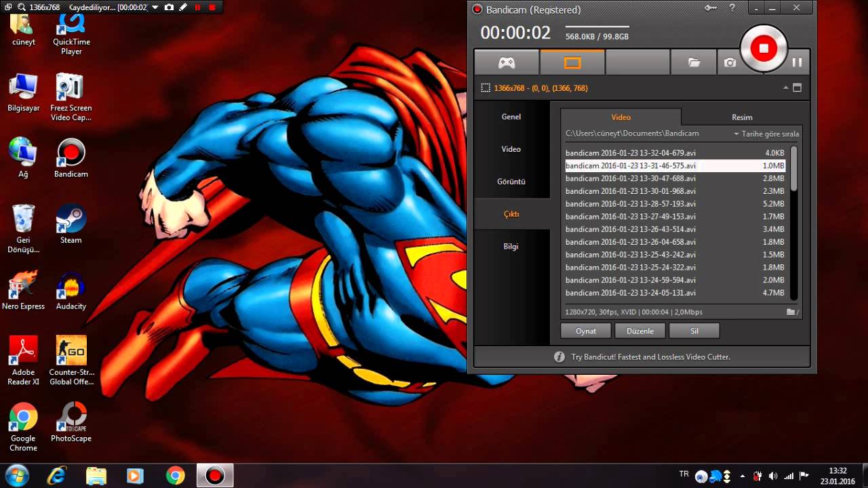
Task: Click the red stop icon in overlay bar
Action: tap(212, 7)
